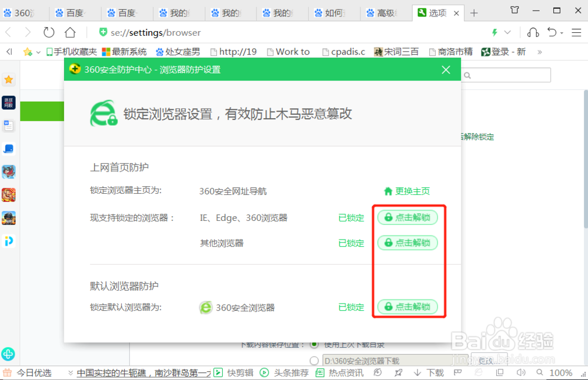Toggle the speaker mute icon in status bar
Screen dimensions: 588x380
521,372
